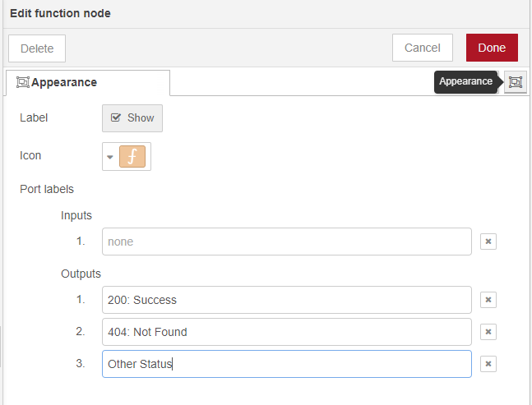
Task: Clear the input port label with X
Action: [x=488, y=242]
